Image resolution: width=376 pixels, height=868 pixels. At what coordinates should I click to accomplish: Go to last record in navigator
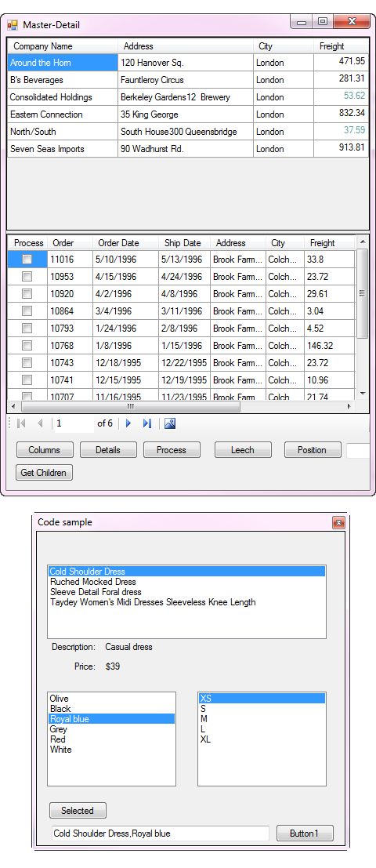(x=147, y=423)
